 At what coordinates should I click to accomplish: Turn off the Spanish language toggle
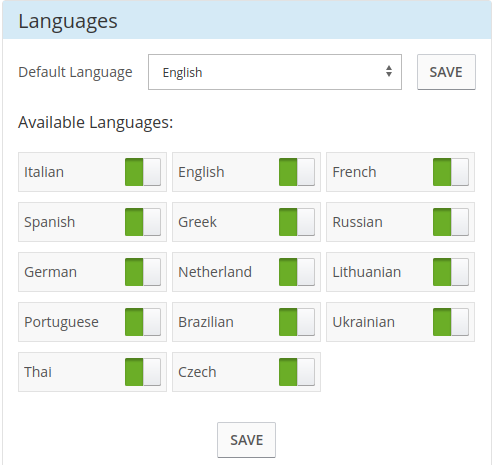tap(143, 222)
